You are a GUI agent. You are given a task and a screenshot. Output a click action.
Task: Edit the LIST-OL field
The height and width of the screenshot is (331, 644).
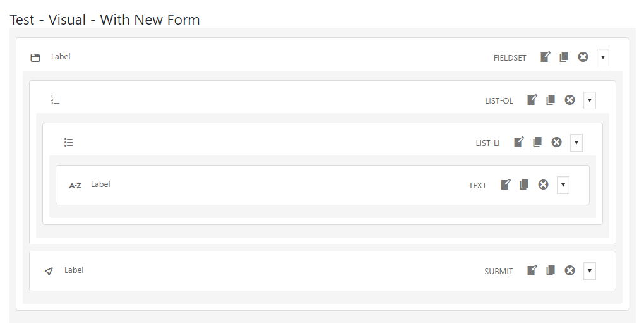coord(532,100)
